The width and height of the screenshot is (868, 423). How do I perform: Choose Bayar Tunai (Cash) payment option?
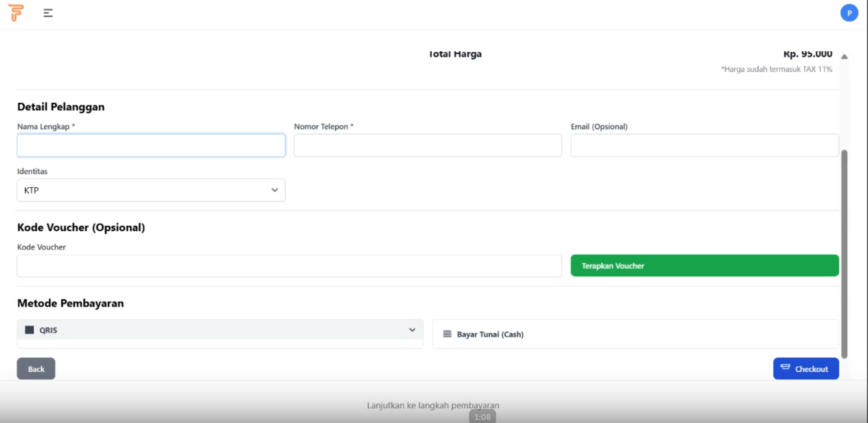[x=635, y=334]
